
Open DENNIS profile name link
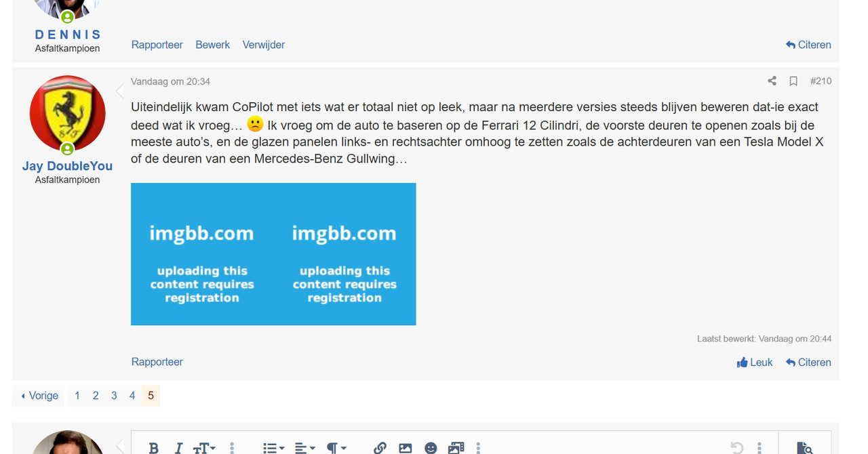click(68, 35)
